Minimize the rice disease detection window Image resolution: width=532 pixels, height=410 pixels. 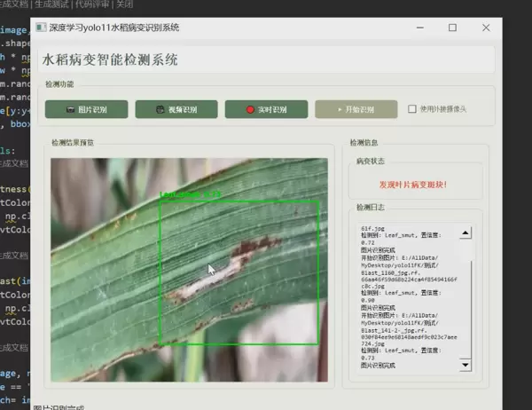click(421, 28)
